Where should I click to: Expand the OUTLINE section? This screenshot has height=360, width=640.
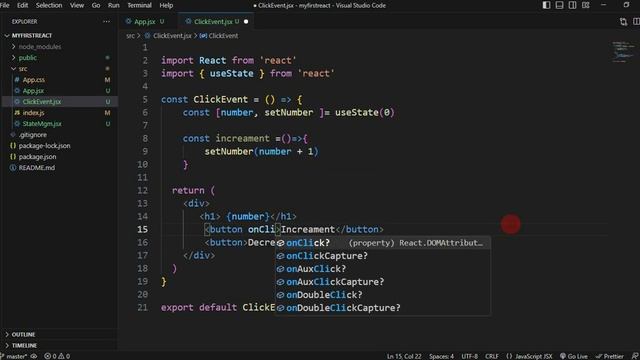point(59,334)
